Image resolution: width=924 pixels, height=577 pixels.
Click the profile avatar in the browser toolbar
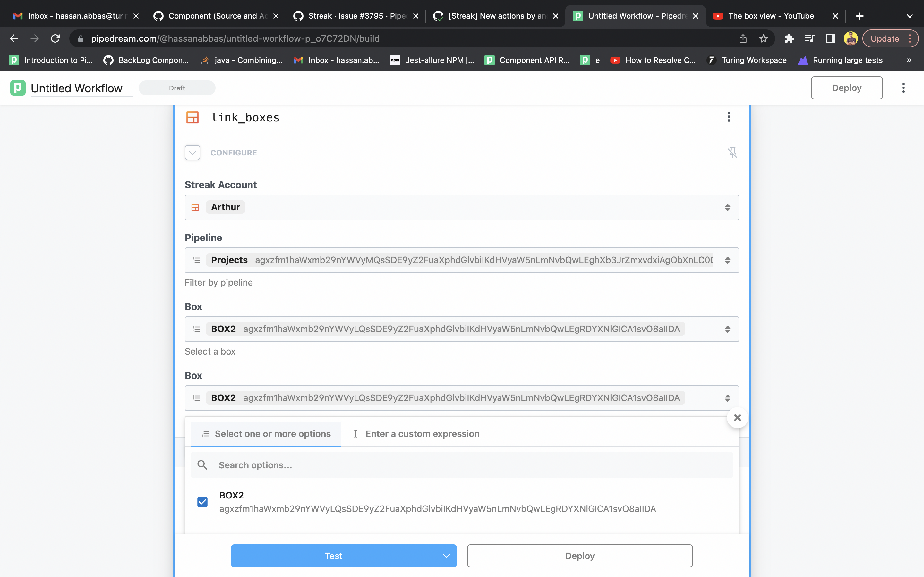851,38
